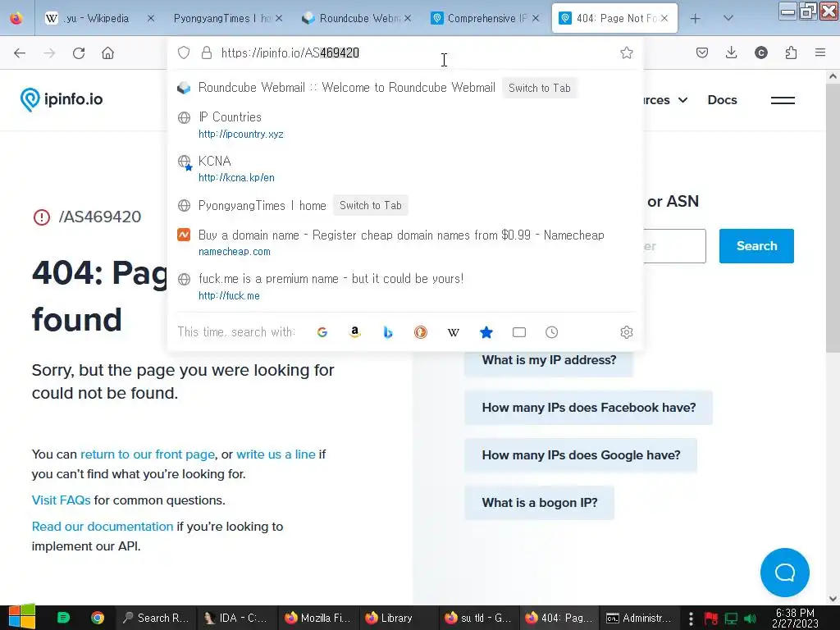This screenshot has height=630, width=840.
Task: Open search settings gear icon
Action: 626,332
